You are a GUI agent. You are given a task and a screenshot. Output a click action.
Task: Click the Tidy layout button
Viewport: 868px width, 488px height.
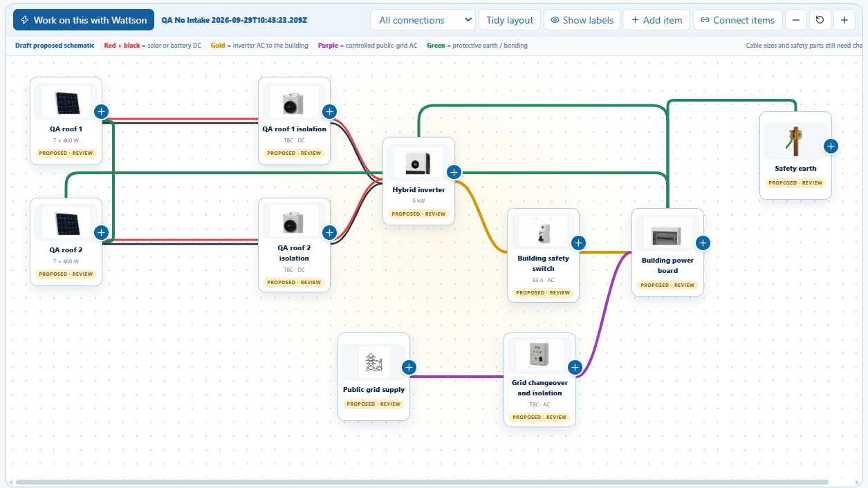point(510,20)
